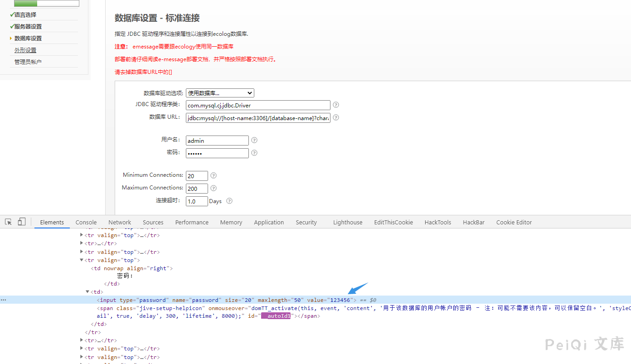Viewport: 631px width, 364px height.
Task: Open help for the 连接超时 setting
Action: (229, 201)
